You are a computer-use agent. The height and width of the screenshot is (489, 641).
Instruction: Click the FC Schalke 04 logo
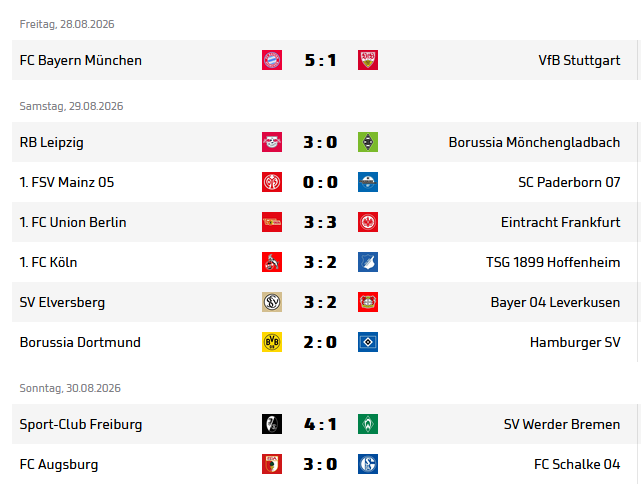click(368, 464)
